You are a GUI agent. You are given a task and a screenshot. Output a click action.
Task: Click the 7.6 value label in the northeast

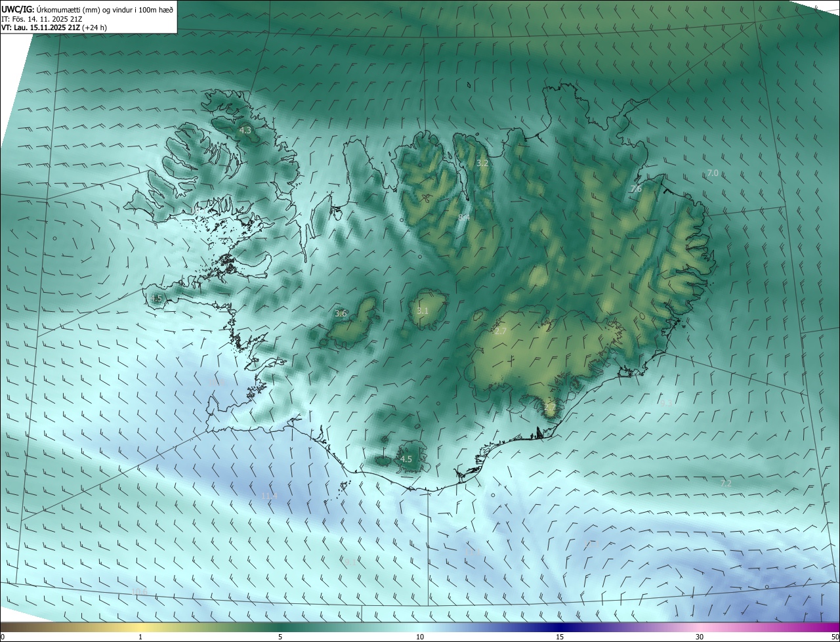coord(636,188)
